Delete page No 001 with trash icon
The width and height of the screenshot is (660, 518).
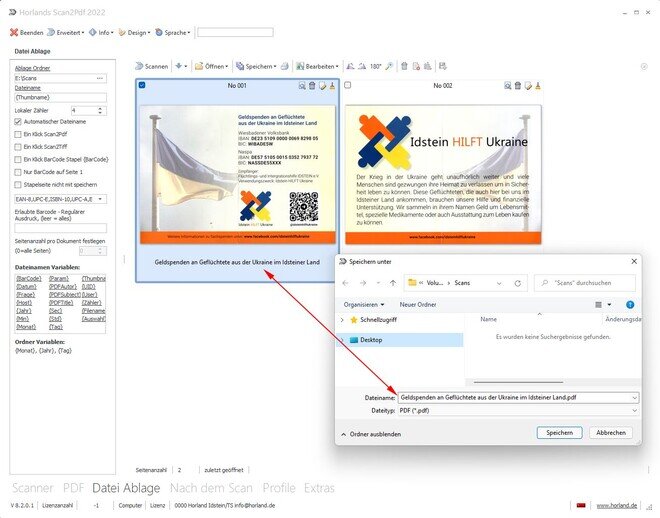[312, 86]
